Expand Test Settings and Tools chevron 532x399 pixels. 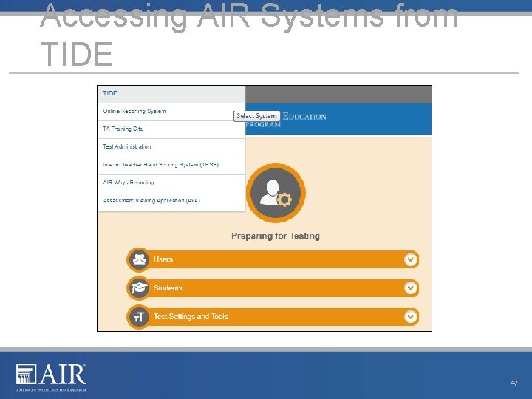pos(411,317)
